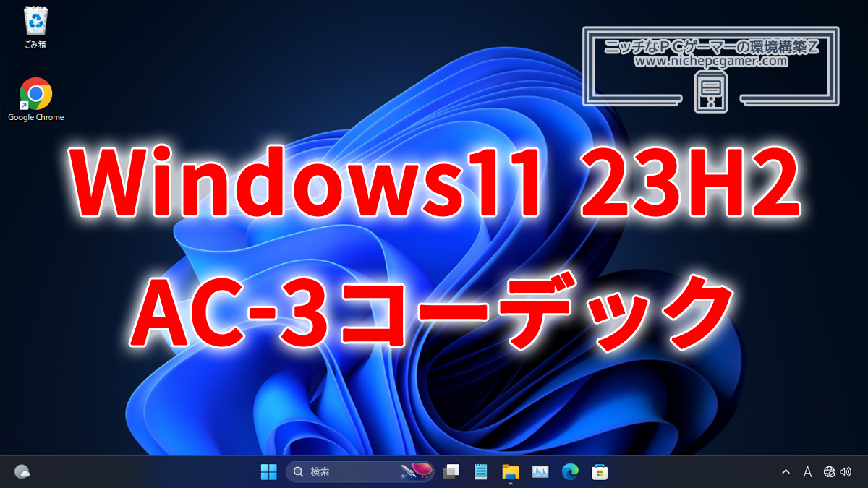
Task: Open the weather widget on the taskbar
Action: click(x=22, y=472)
